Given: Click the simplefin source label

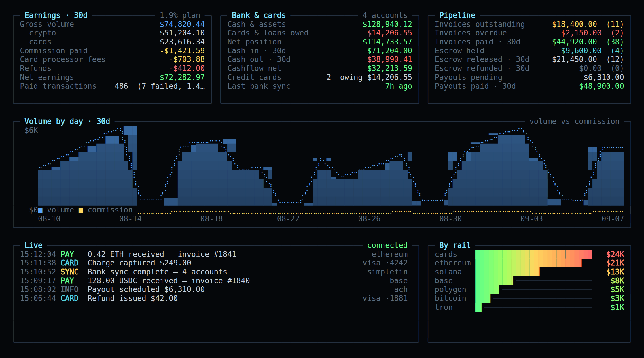Looking at the screenshot, I should (387, 272).
